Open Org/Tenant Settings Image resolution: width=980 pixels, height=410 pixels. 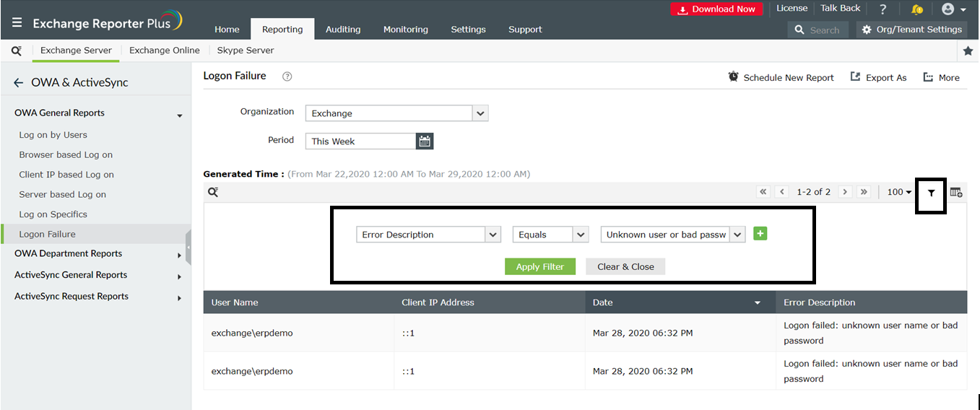[912, 30]
